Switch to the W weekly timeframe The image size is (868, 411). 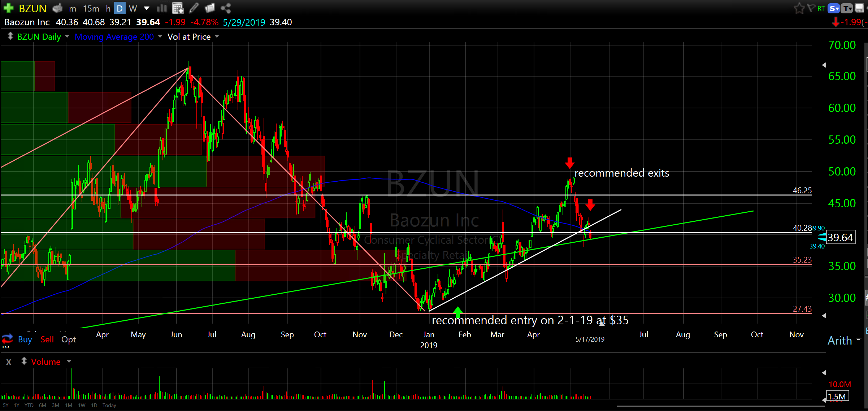tap(133, 8)
